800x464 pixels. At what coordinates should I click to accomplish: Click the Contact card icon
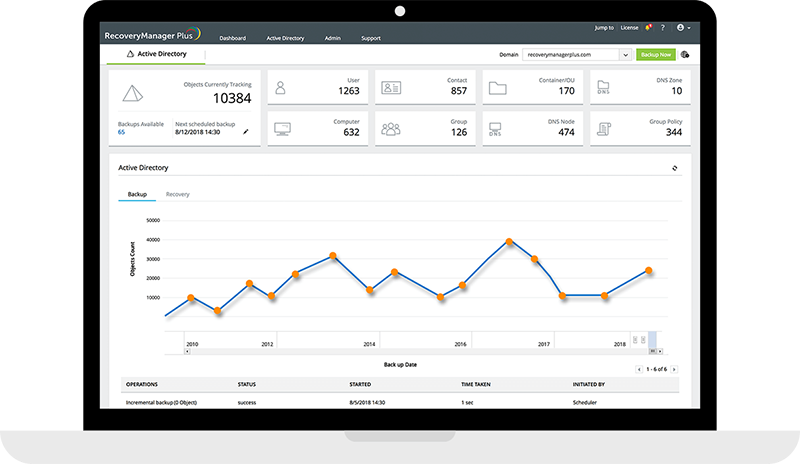tap(391, 88)
